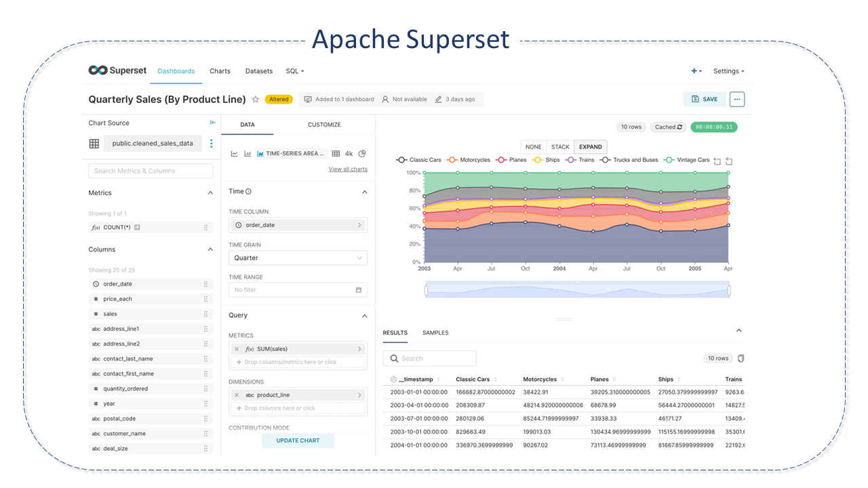Collapse the Metrics section
868x488 pixels.
(x=210, y=193)
